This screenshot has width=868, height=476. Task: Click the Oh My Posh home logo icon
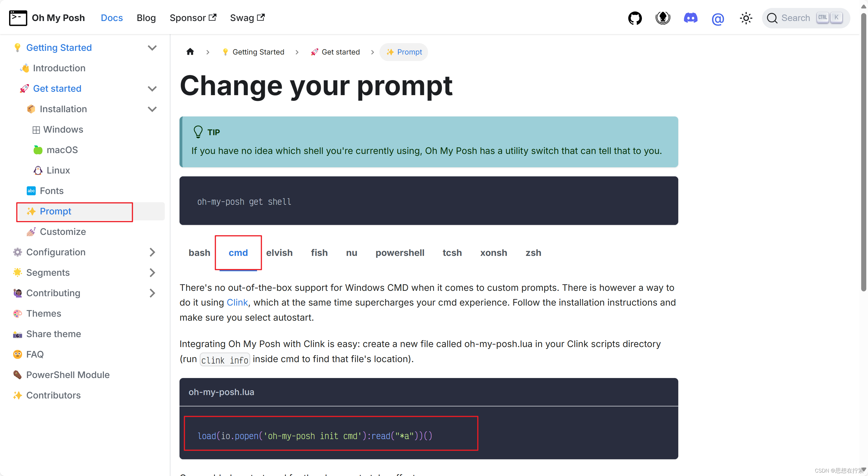18,18
